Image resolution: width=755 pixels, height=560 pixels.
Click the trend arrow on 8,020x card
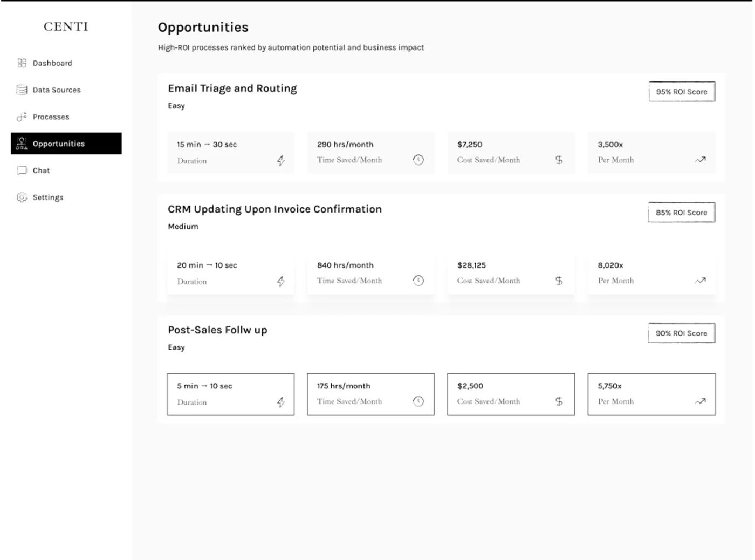pos(700,281)
